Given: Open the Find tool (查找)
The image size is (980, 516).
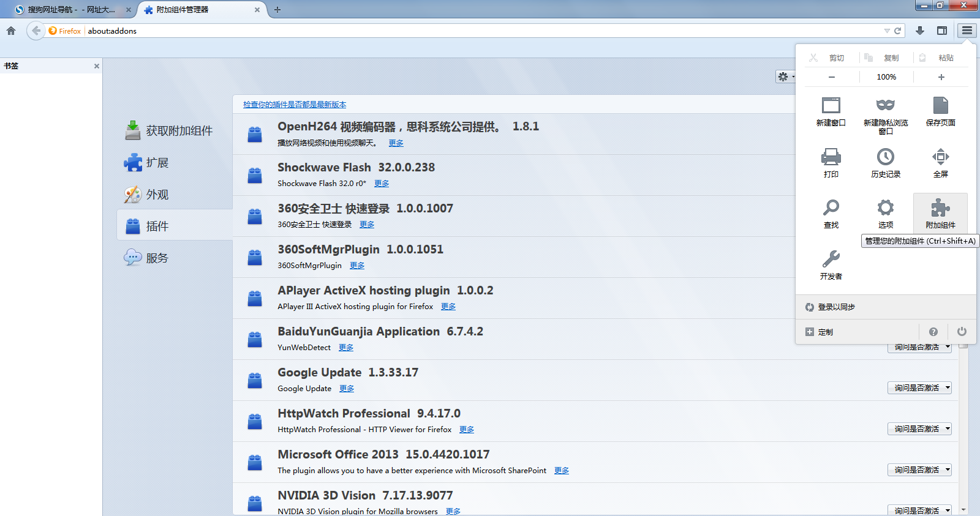Looking at the screenshot, I should pyautogui.click(x=831, y=214).
